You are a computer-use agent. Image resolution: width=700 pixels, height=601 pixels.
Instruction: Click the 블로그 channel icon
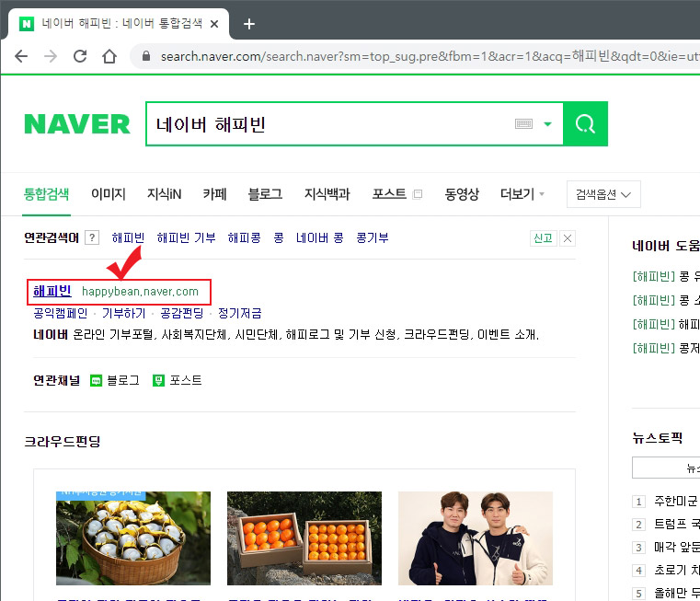pyautogui.click(x=96, y=381)
